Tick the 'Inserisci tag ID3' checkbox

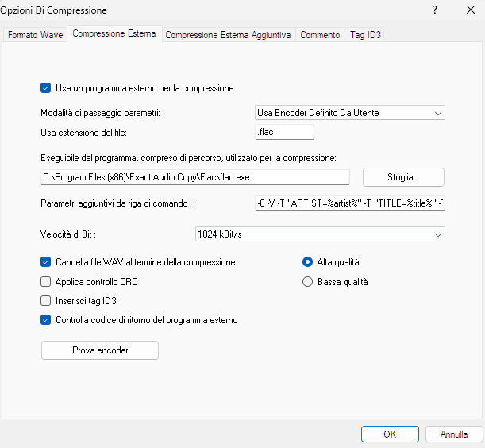(45, 301)
